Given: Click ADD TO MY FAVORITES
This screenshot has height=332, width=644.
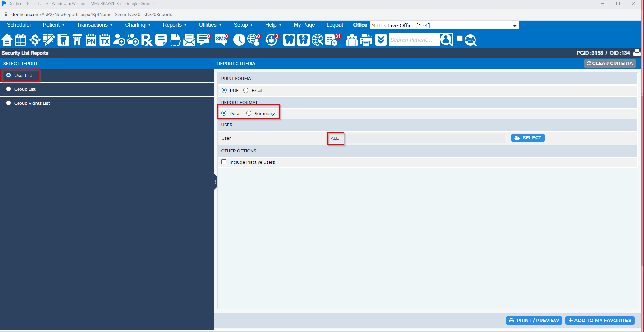Looking at the screenshot, I should click(599, 320).
